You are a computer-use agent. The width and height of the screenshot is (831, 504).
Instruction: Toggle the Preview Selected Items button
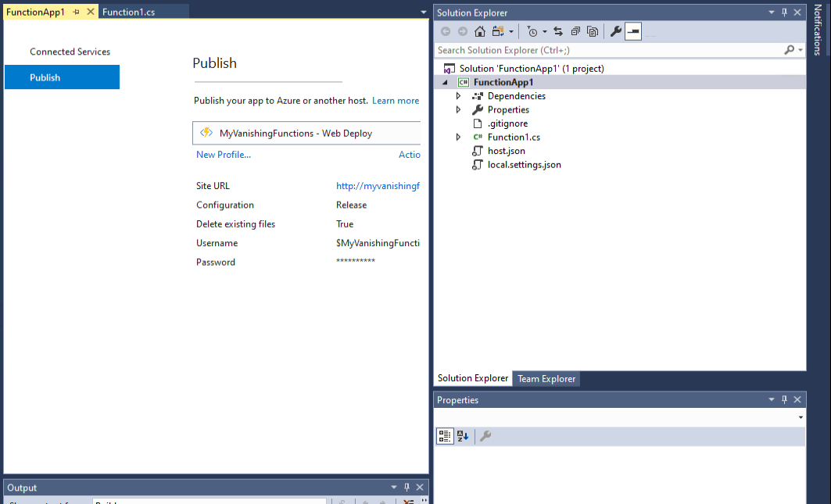[x=633, y=32]
